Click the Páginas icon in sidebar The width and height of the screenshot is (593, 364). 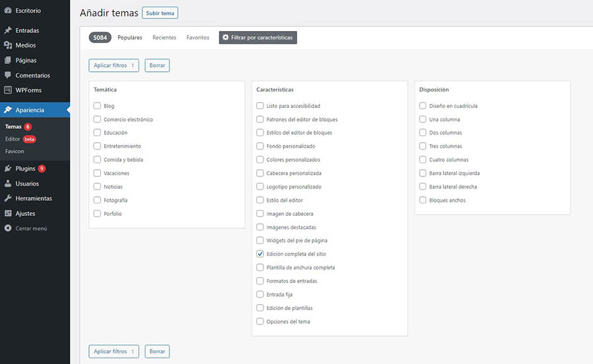tap(8, 61)
